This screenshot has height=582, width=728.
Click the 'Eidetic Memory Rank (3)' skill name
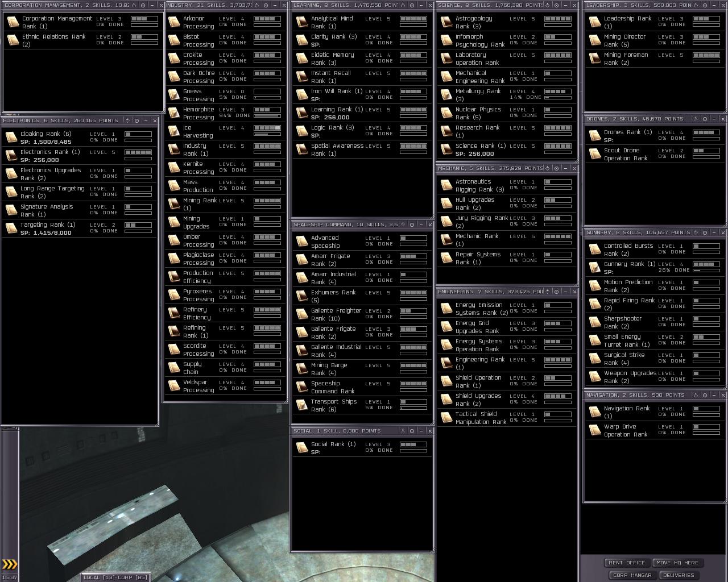pos(332,59)
